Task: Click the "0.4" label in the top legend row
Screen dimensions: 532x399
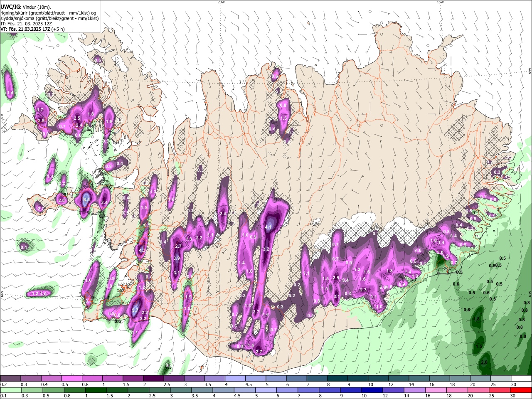Action: coord(44,384)
